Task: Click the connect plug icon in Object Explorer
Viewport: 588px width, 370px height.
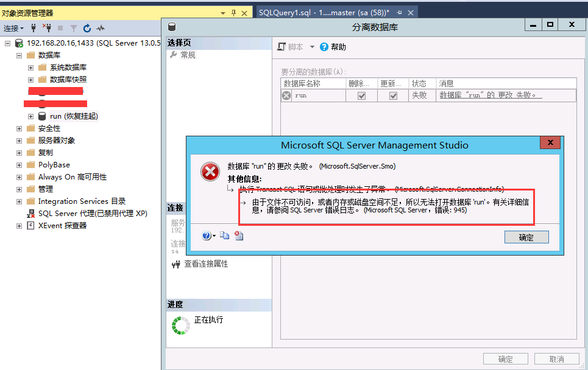Action: pos(34,28)
